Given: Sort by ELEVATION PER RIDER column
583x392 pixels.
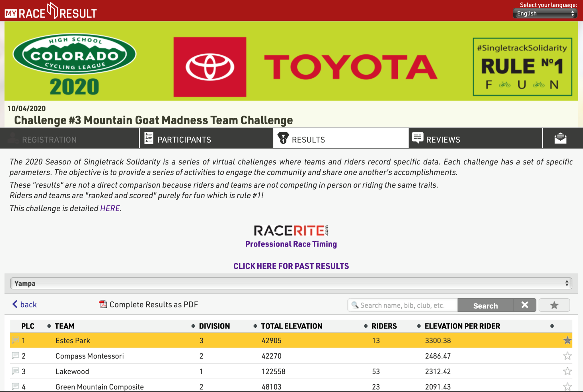Looking at the screenshot, I should [462, 326].
